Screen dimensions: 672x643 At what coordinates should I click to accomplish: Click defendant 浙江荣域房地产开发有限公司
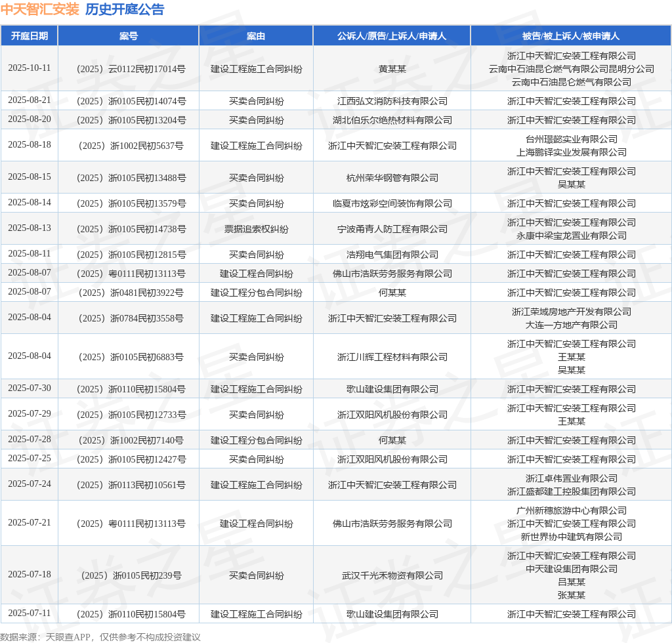[x=572, y=312]
